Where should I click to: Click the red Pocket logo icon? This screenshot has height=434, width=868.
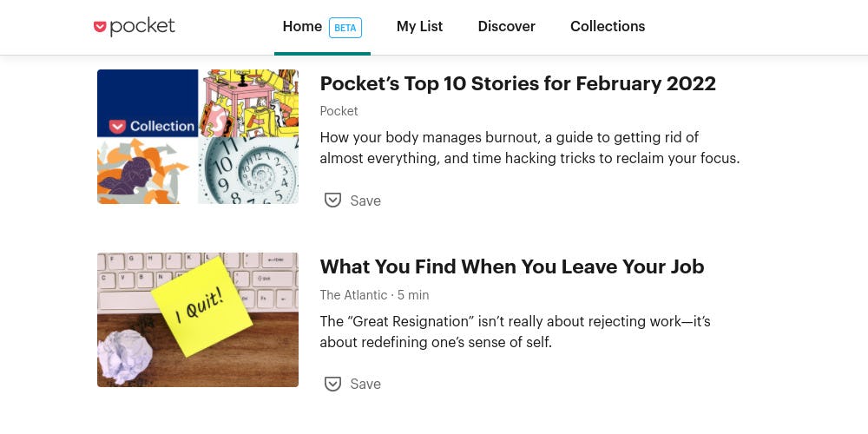point(100,27)
